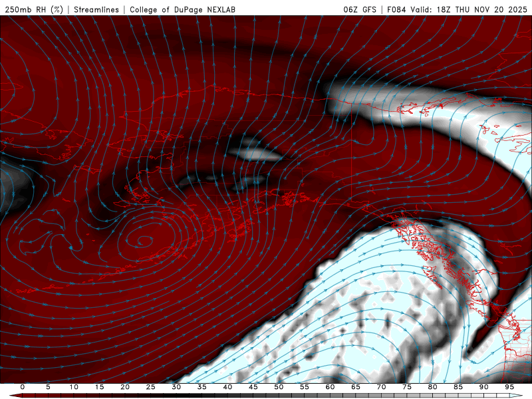Viewport: 532px width, 399px height.
Task: Click the colorbar tick label "10"
Action: tap(74, 387)
